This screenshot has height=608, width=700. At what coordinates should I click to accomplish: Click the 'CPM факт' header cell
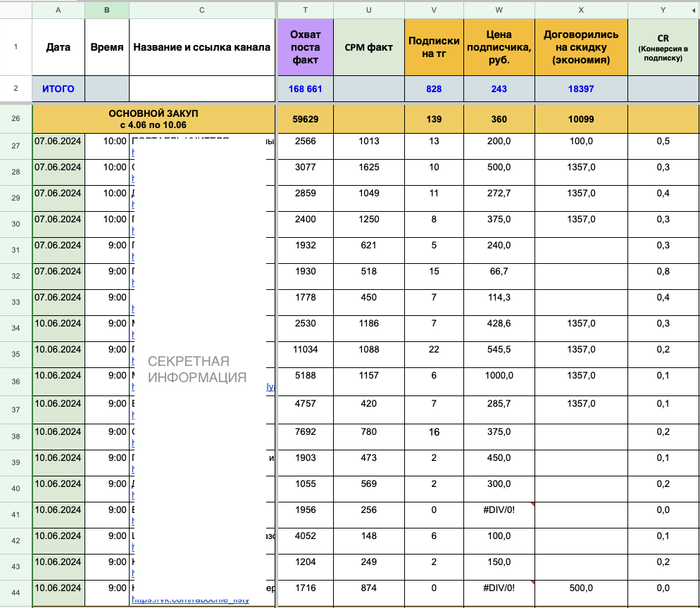[369, 47]
